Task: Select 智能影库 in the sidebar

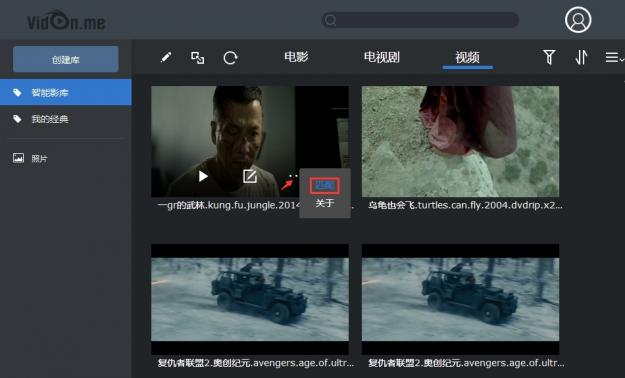Action: pos(66,92)
